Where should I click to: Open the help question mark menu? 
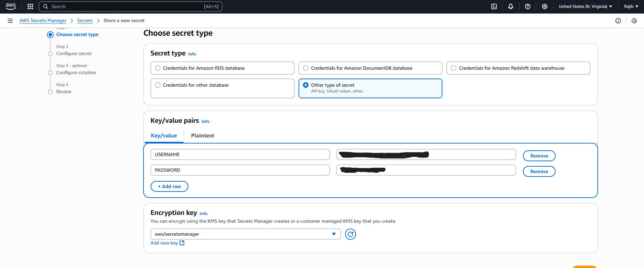(x=528, y=6)
